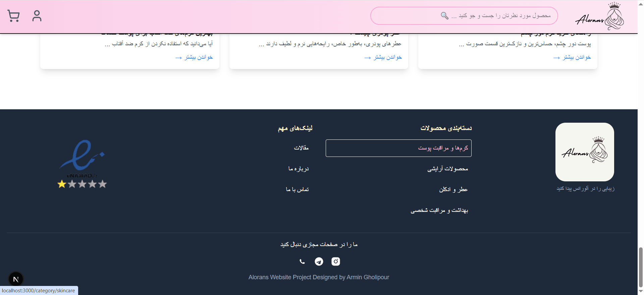644x295 pixels.
Task: Click خواندن بیشتر on sunscreen article
Action: click(194, 58)
